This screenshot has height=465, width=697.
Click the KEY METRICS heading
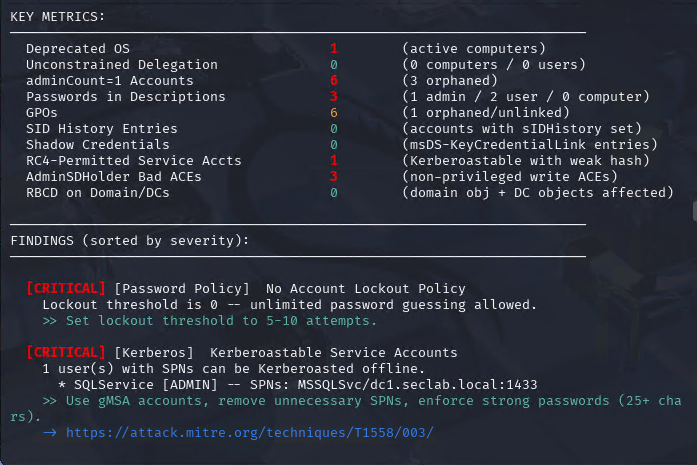[x=58, y=16]
